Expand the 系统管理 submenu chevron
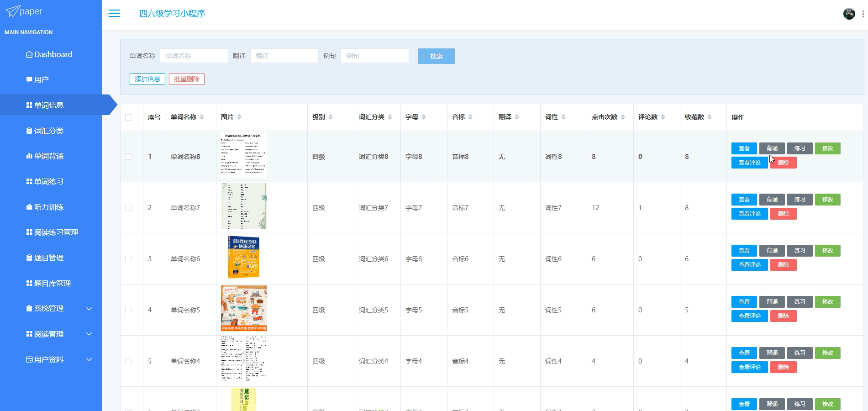The height and width of the screenshot is (411, 868). coord(89,309)
